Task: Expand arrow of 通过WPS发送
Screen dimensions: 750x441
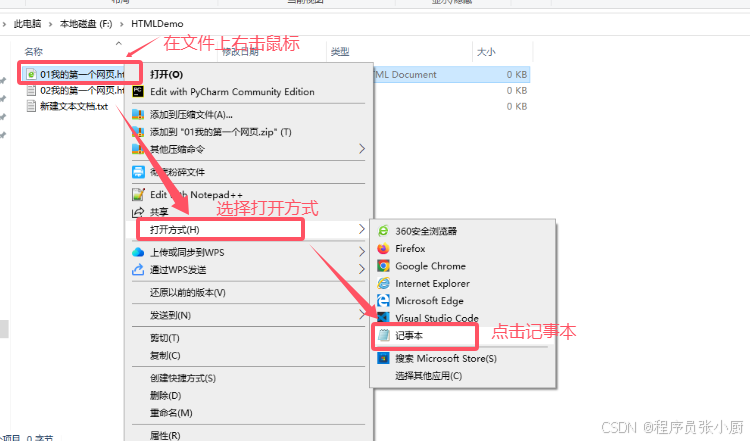Action: (362, 270)
